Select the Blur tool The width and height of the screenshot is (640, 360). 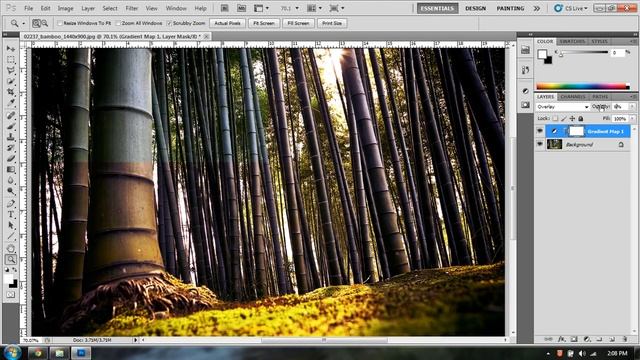[x=11, y=180]
